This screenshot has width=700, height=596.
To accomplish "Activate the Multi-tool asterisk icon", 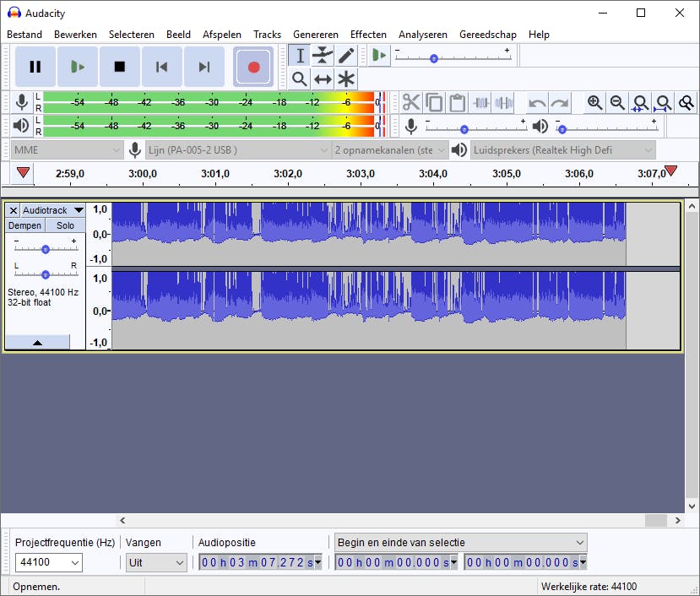I will pyautogui.click(x=346, y=79).
